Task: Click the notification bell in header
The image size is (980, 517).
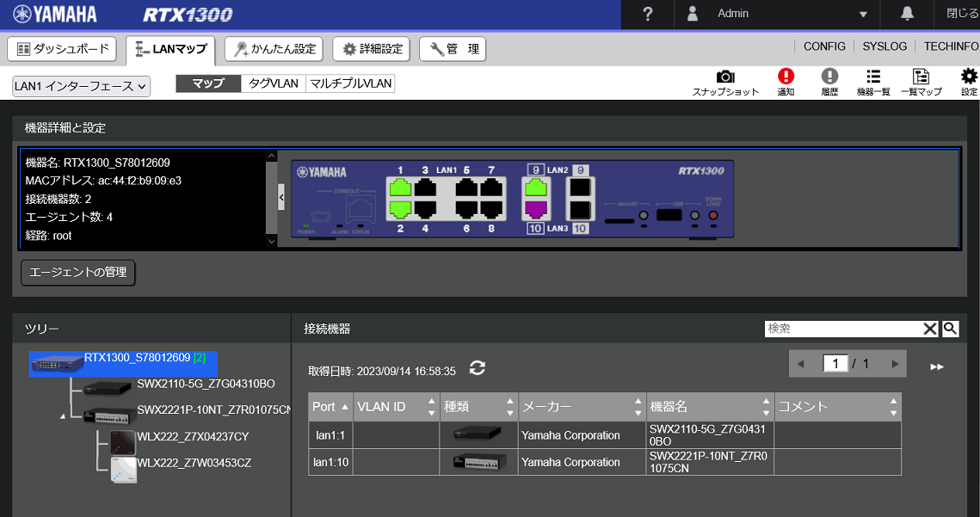Action: (907, 14)
